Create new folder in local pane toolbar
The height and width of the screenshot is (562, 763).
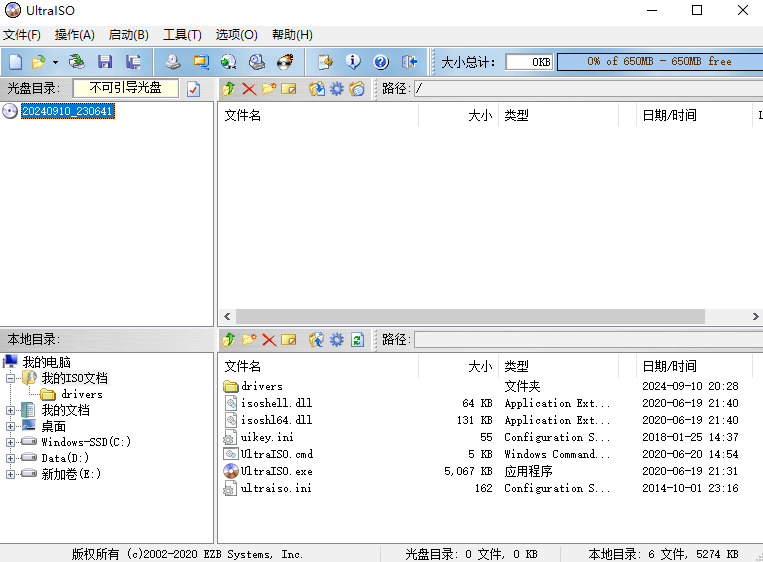click(249, 340)
